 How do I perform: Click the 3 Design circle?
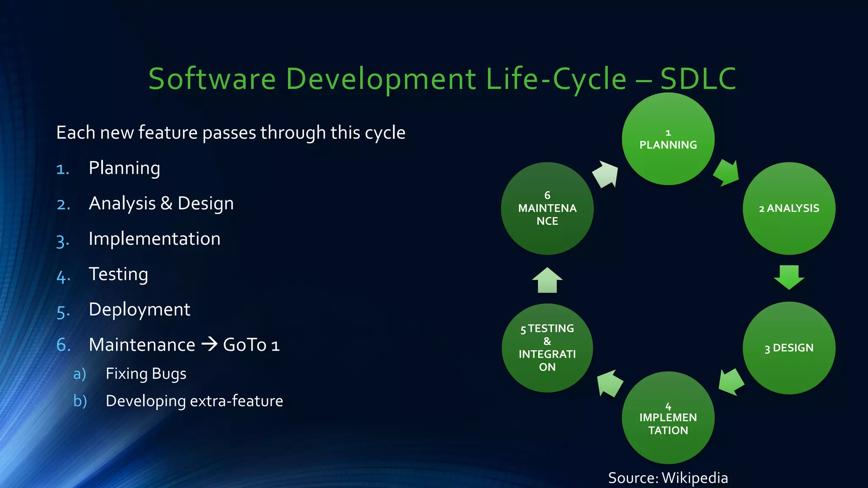[789, 348]
